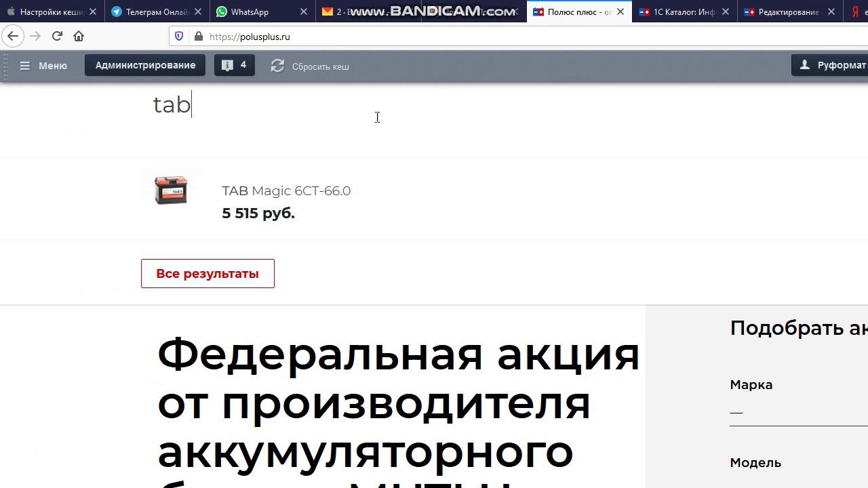868x488 pixels.
Task: Open the Администрирование panel
Action: pyautogui.click(x=145, y=65)
